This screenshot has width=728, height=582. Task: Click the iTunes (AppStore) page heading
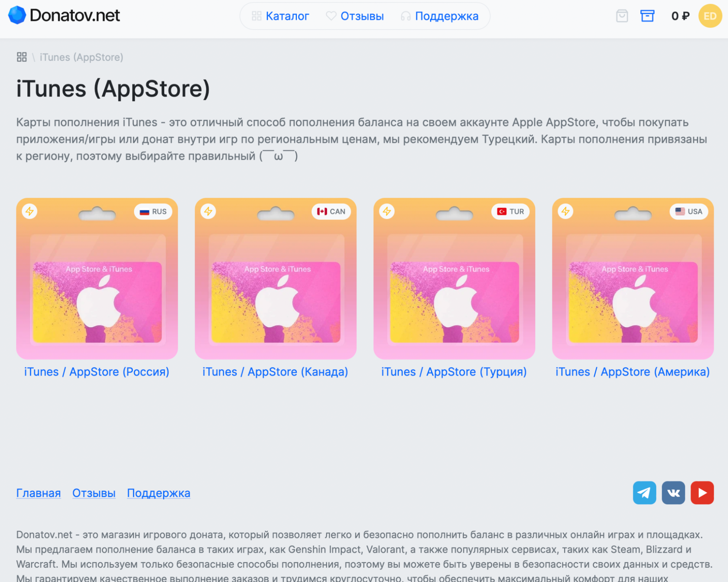pyautogui.click(x=113, y=89)
